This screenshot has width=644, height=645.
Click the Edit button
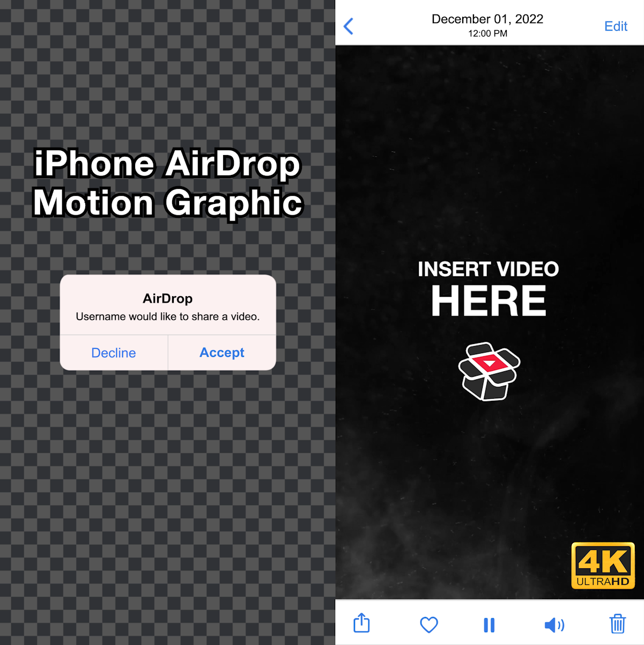click(x=616, y=26)
